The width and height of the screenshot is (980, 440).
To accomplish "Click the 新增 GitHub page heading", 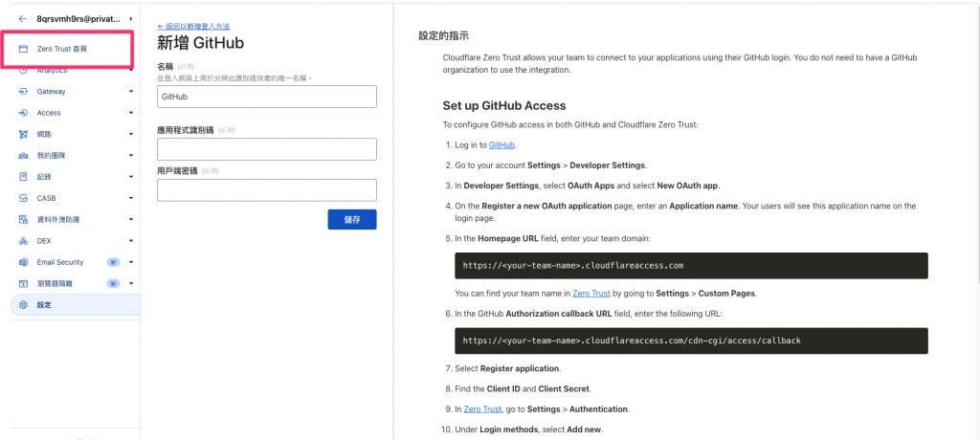I will 201,42.
